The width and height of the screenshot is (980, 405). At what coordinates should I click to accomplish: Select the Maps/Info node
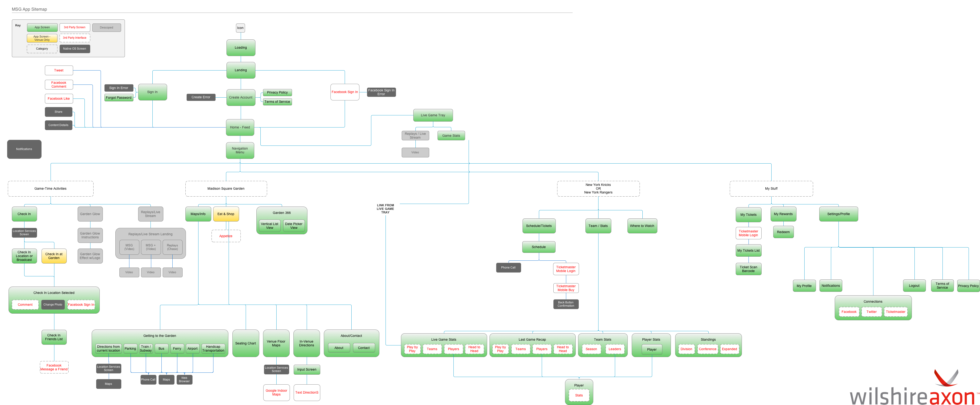coord(198,214)
